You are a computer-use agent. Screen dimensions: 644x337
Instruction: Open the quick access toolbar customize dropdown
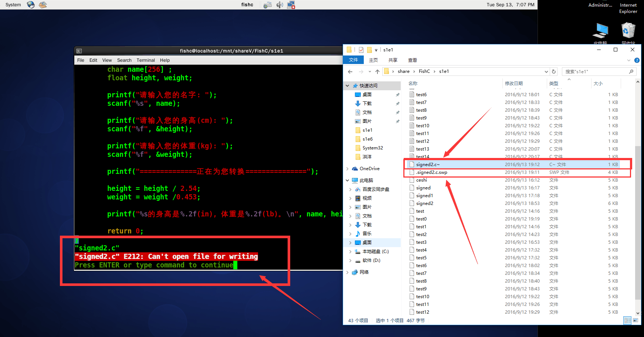(x=376, y=50)
